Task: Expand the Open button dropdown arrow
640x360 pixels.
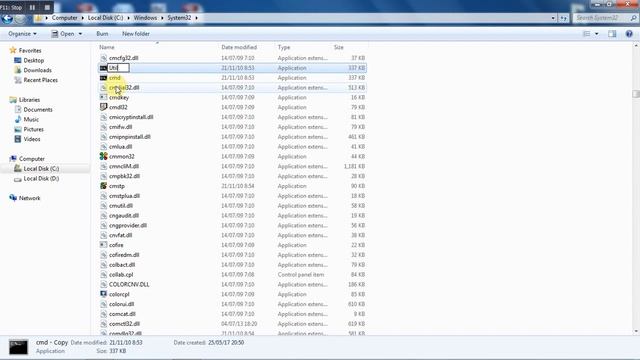Action: pos(80,34)
